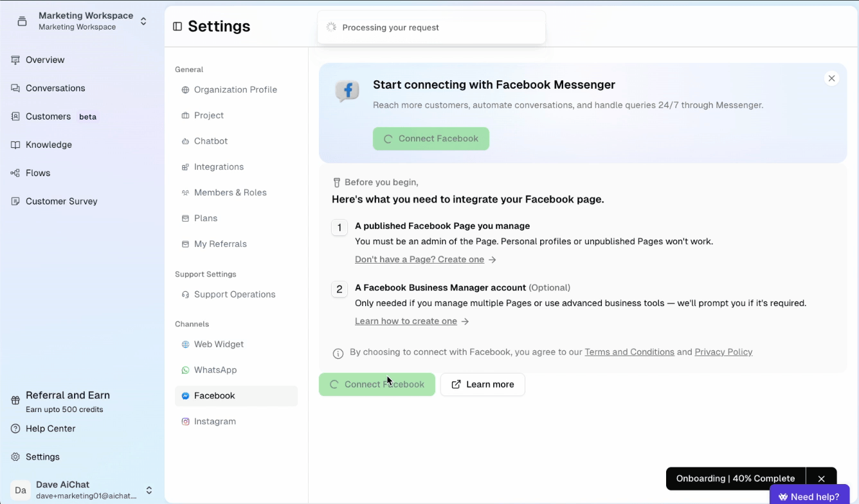Click the Onboarding 40% Complete progress bar
The width and height of the screenshot is (859, 504).
(x=735, y=478)
